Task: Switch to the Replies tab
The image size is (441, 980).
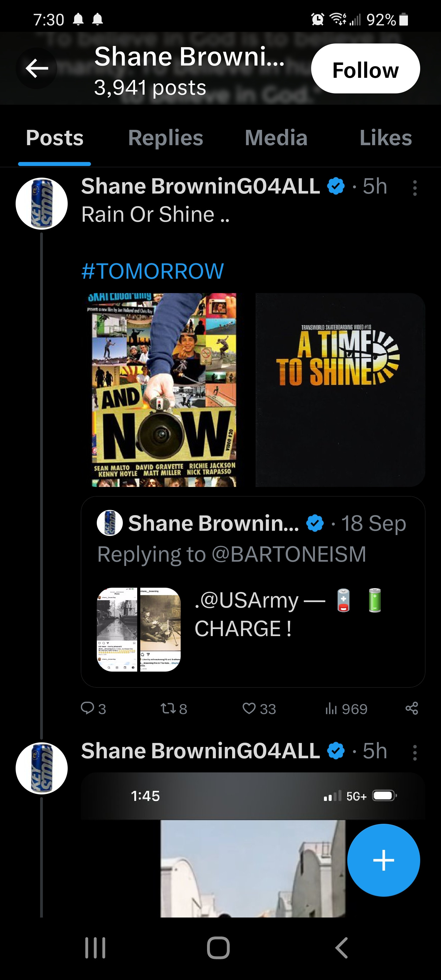Action: click(x=165, y=138)
